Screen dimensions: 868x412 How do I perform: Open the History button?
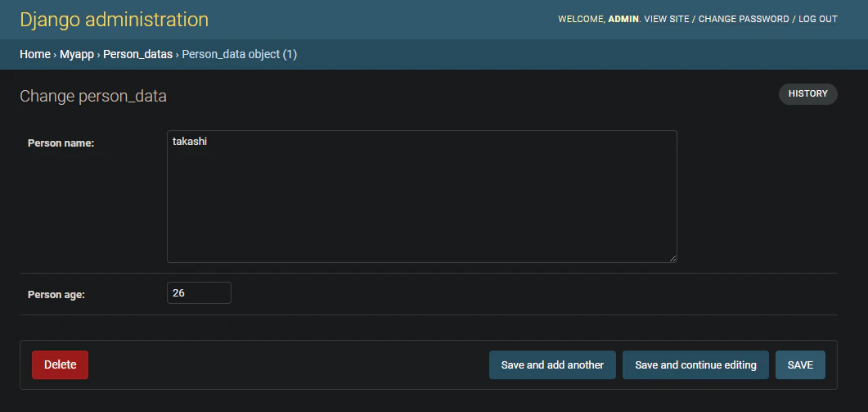[x=807, y=93]
